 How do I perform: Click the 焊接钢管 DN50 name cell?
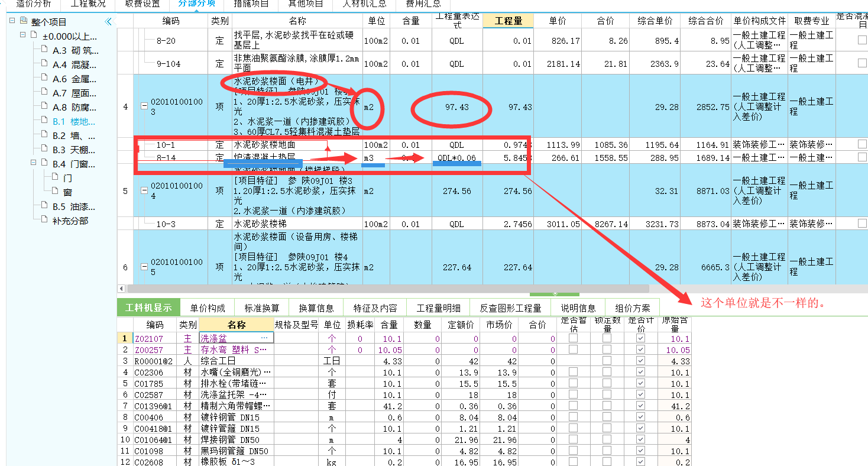[237, 440]
